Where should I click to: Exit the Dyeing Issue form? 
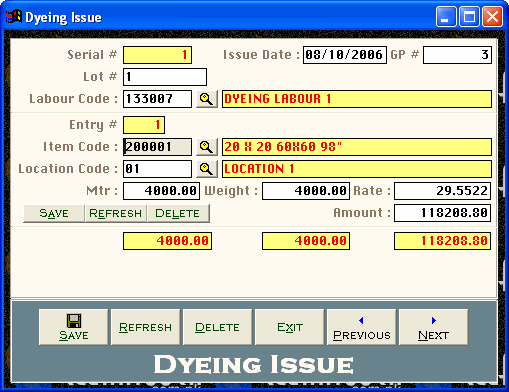[290, 327]
